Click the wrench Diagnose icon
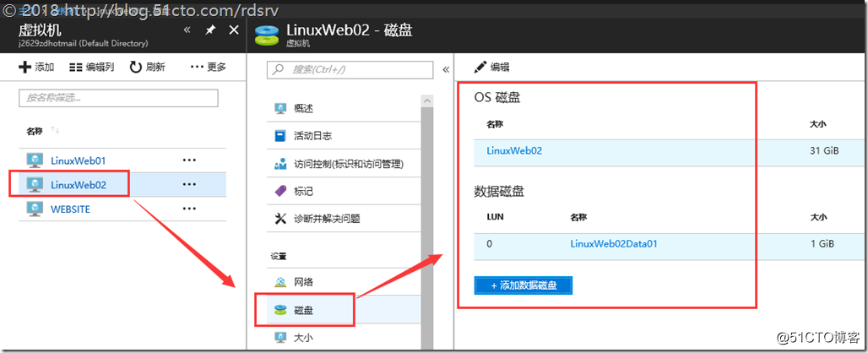This screenshot has width=868, height=353. (281, 219)
